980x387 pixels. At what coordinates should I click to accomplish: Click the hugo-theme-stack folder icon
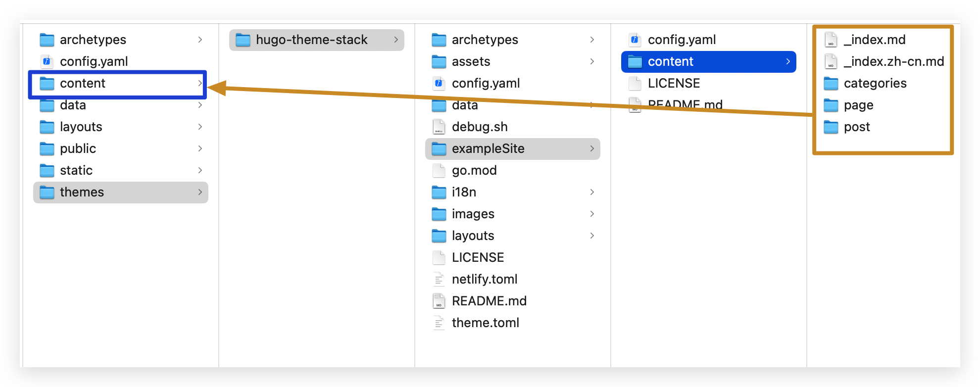click(x=243, y=40)
